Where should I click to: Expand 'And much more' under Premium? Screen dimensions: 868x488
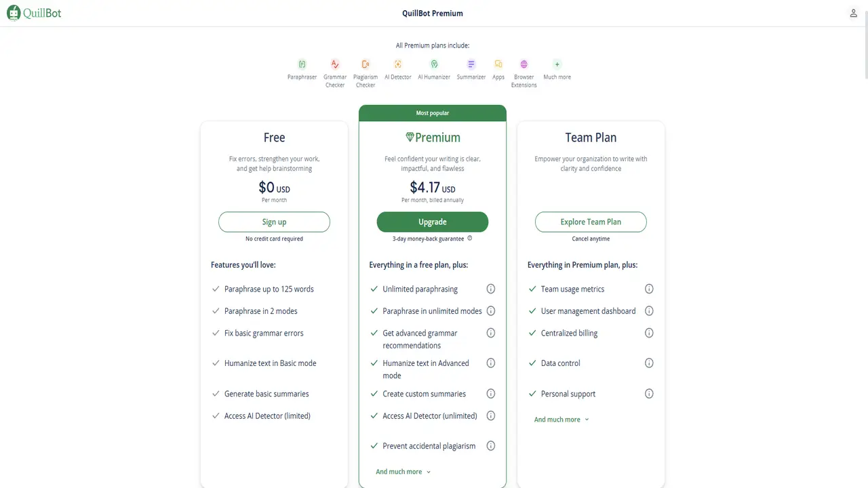[403, 471]
